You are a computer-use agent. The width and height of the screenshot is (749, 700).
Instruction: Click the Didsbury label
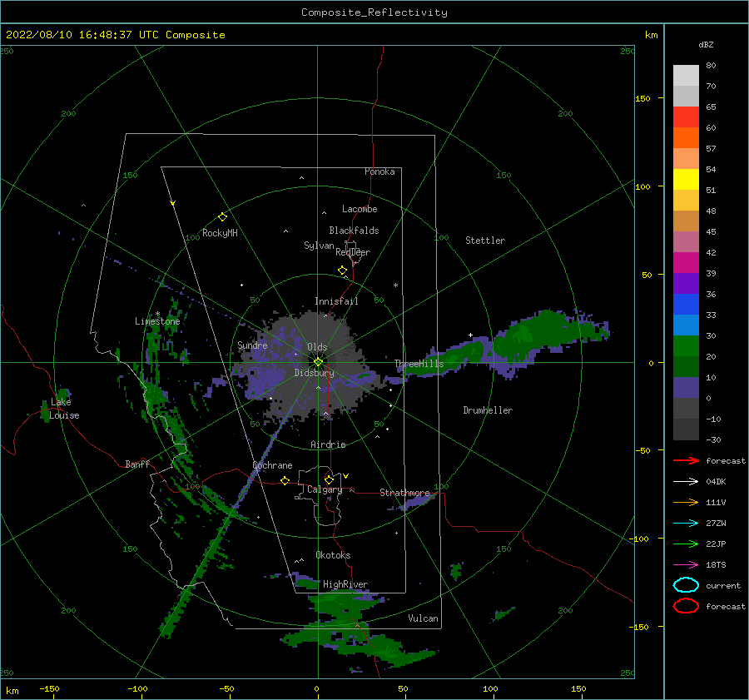pyautogui.click(x=315, y=373)
